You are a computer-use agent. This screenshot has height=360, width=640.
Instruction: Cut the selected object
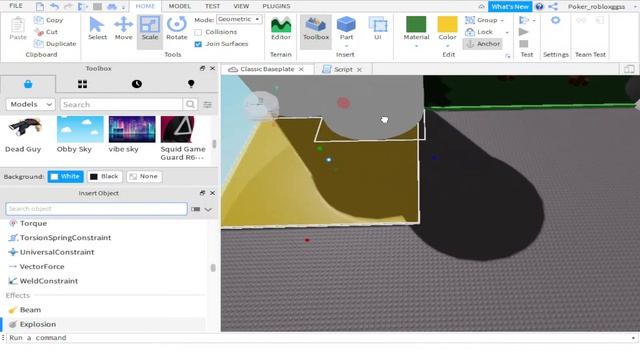(x=46, y=32)
